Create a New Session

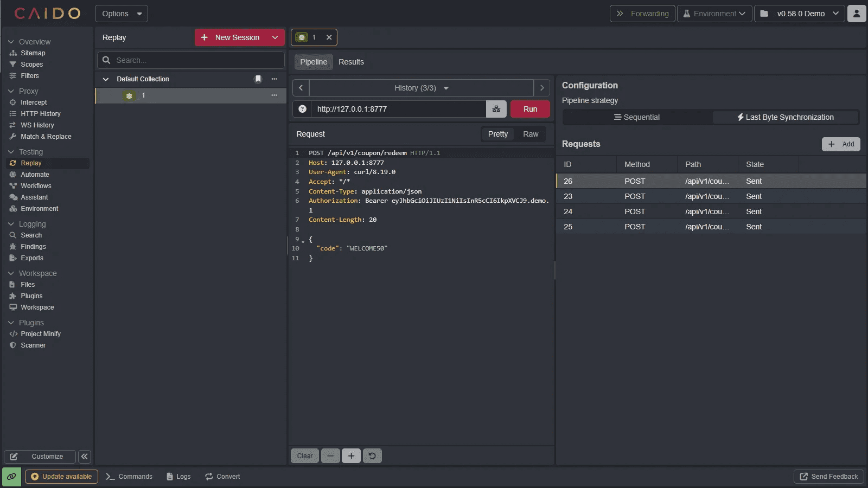pyautogui.click(x=231, y=37)
